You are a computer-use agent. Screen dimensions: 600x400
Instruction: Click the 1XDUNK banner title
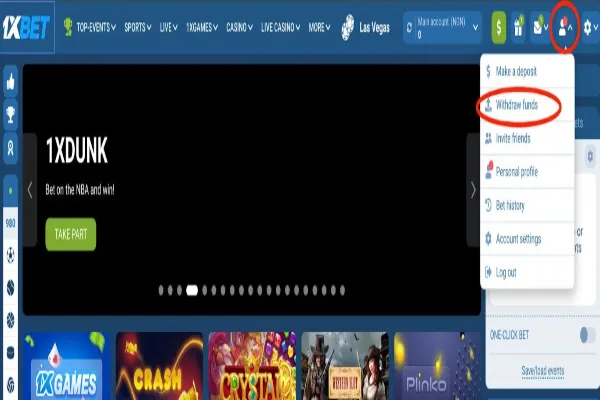[x=77, y=150]
